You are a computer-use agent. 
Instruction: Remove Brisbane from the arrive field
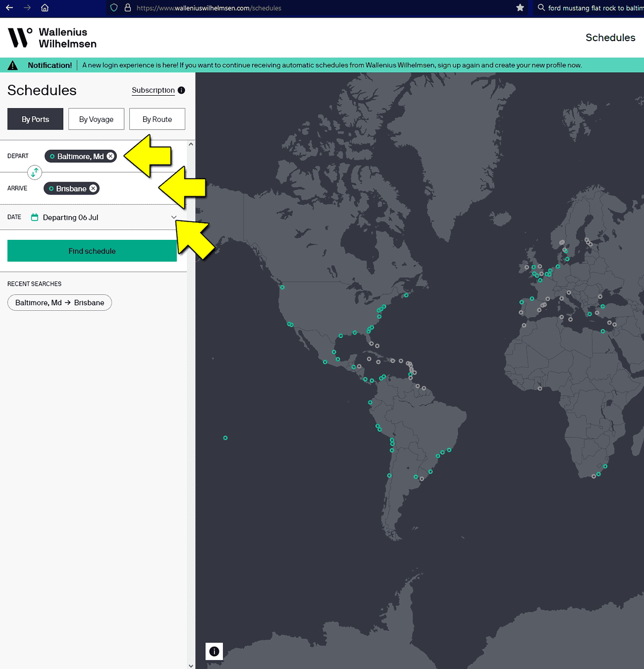[x=93, y=188]
